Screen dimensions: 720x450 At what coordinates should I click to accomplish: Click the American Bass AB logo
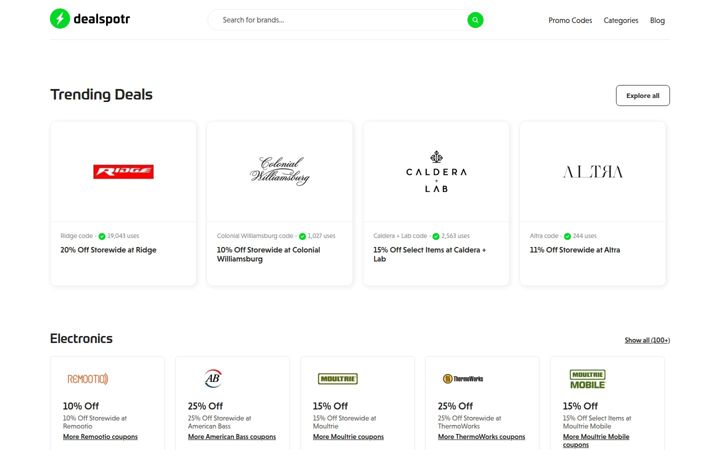tap(213, 378)
